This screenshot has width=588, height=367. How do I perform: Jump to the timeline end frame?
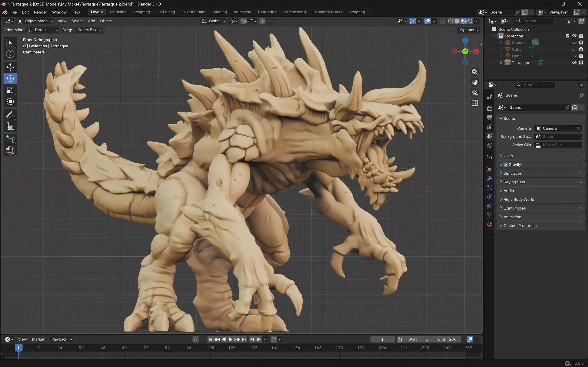coord(244,339)
